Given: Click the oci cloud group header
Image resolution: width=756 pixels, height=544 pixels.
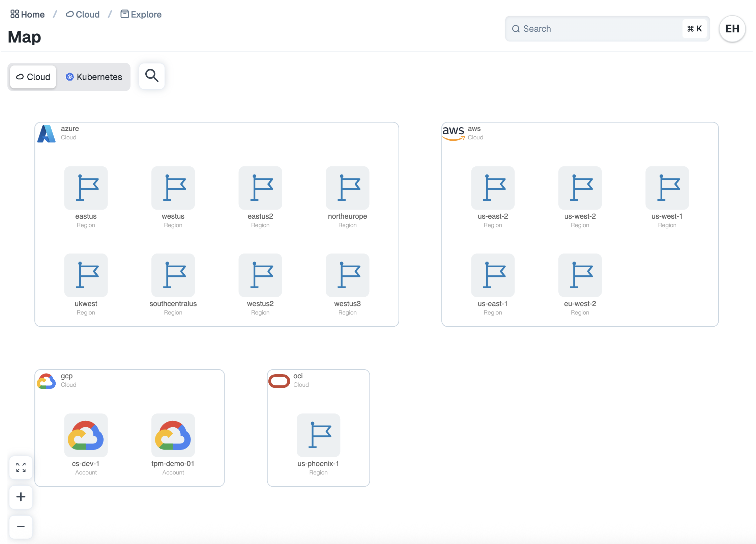Looking at the screenshot, I should pos(298,380).
